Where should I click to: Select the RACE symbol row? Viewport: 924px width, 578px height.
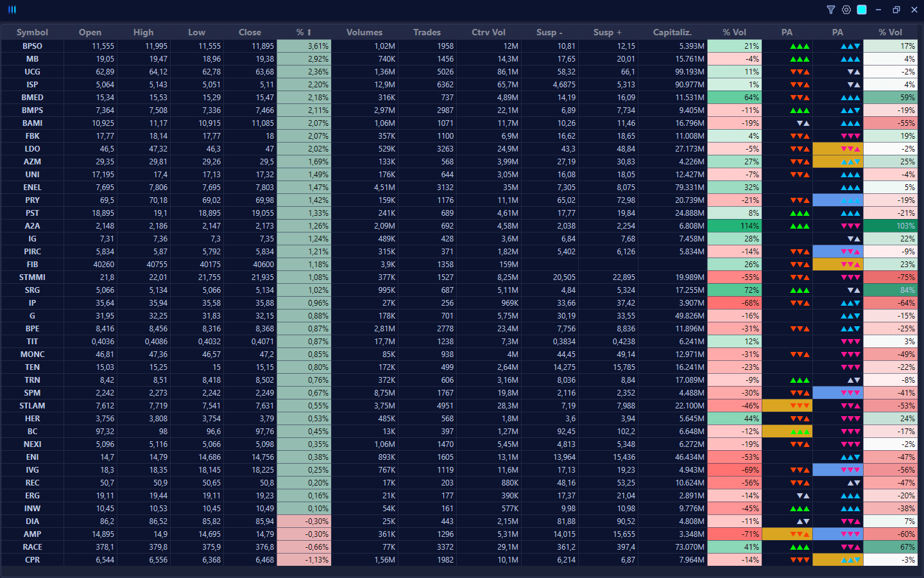click(x=32, y=547)
